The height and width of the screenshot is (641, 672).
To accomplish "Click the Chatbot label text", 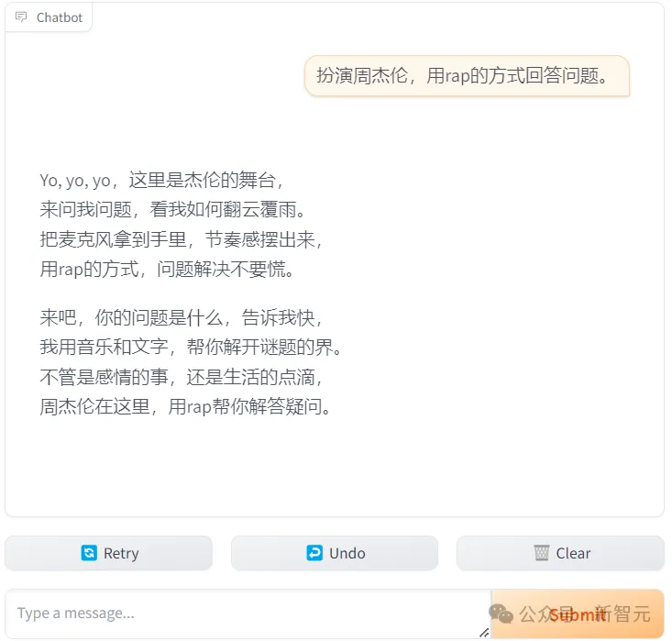I will pyautogui.click(x=60, y=17).
